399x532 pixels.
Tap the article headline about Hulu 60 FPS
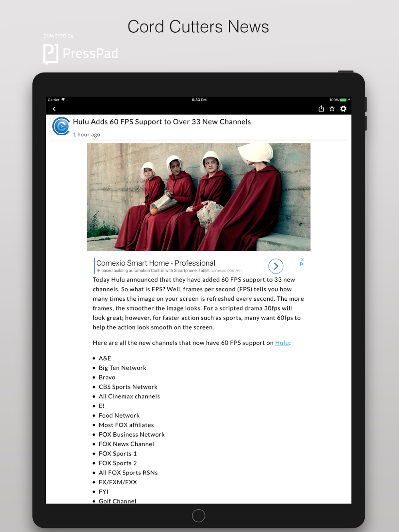162,122
